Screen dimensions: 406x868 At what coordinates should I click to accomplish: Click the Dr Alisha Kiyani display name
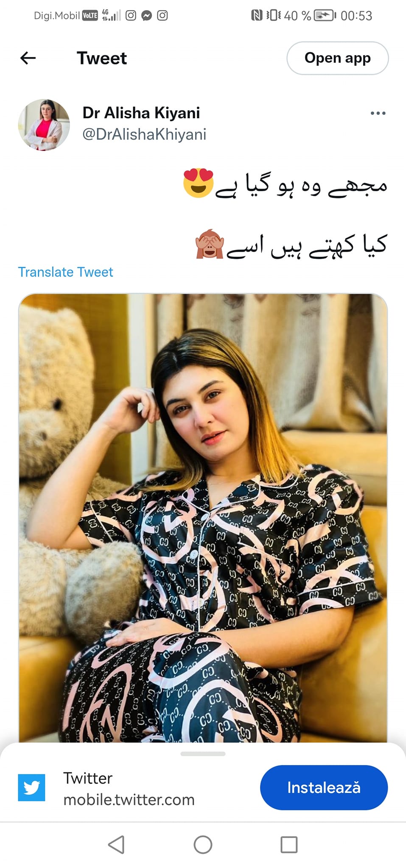click(141, 113)
